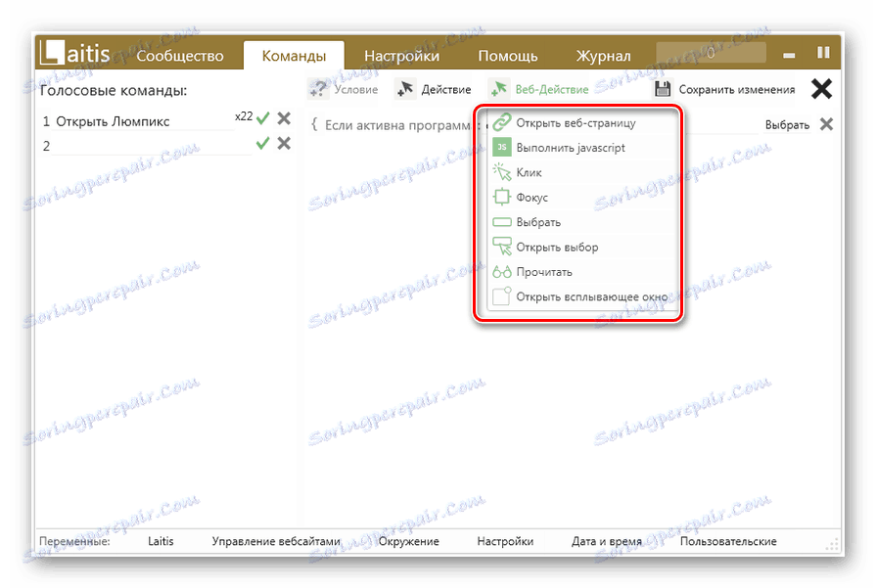Remove the condition with its gray X
876x588 pixels.
[826, 124]
